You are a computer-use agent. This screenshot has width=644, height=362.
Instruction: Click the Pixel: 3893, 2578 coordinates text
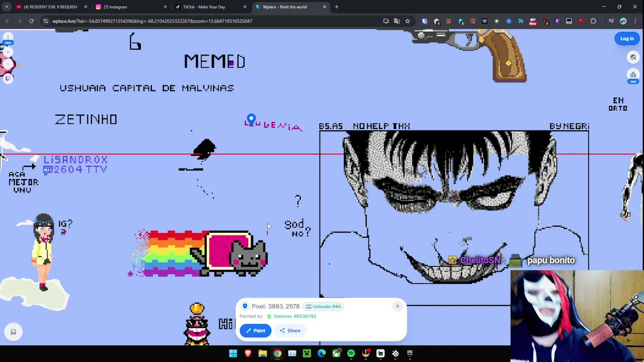(x=275, y=306)
